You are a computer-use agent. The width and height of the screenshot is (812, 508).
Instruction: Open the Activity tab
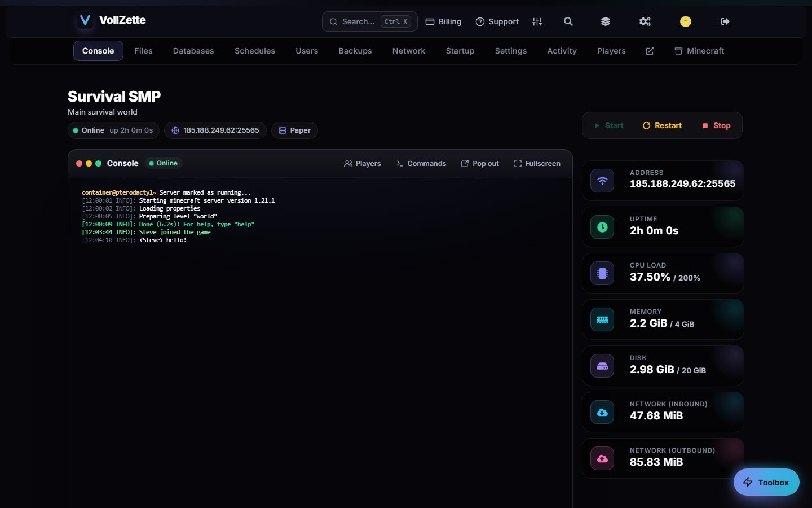(x=562, y=51)
